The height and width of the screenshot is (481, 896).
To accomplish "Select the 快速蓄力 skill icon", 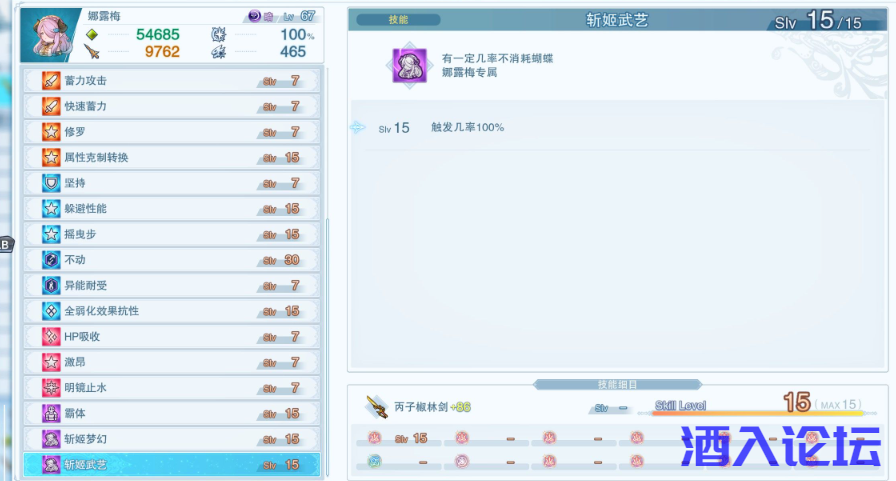I will pos(51,106).
